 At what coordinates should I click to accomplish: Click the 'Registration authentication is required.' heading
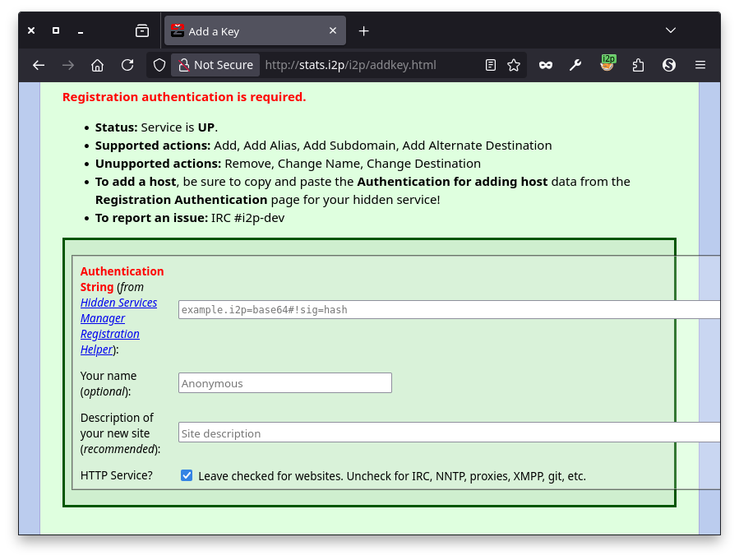tap(184, 97)
